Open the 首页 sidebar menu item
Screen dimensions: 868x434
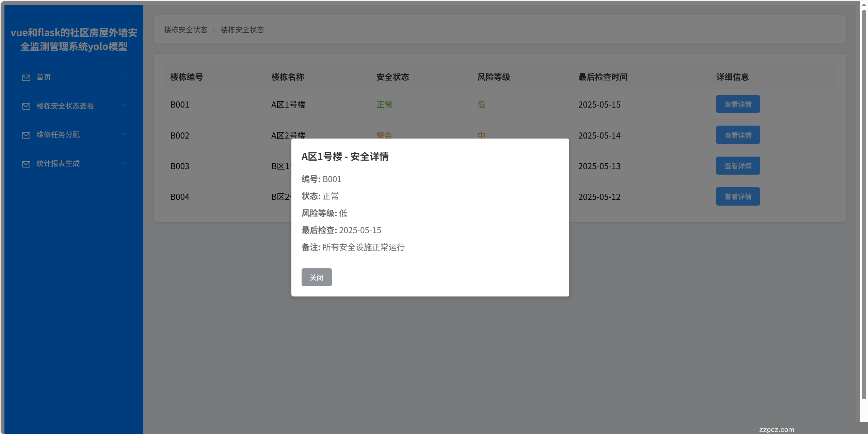(44, 77)
